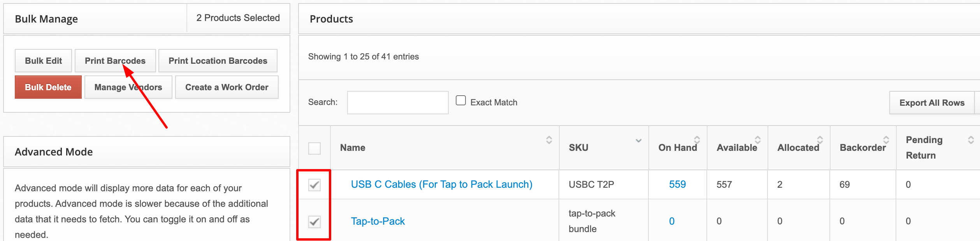Sort Backorder column arrows
980x241 pixels.
[x=886, y=140]
